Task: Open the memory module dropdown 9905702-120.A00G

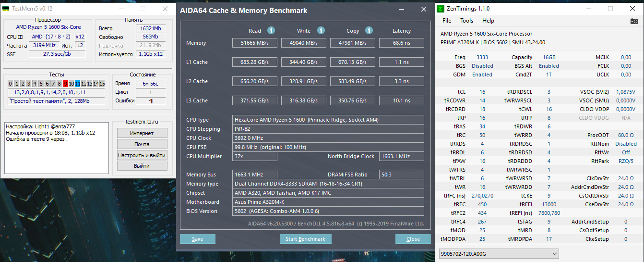Action: [499, 253]
